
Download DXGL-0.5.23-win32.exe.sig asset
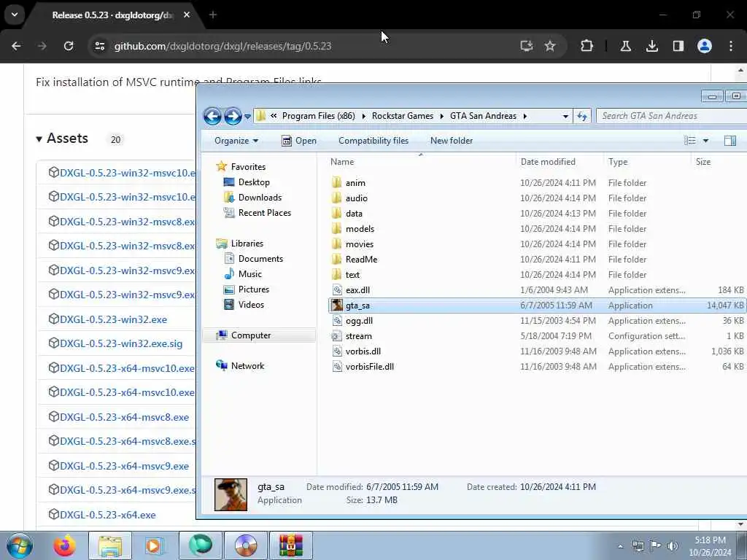click(x=121, y=344)
